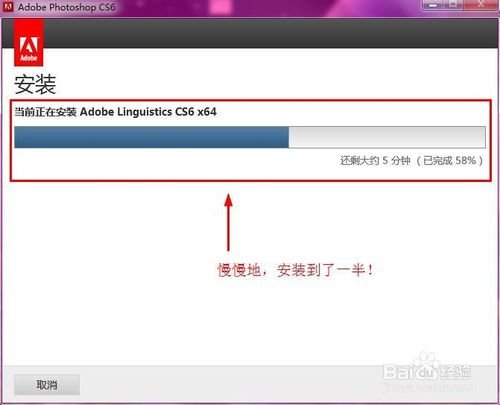Minimize the installer window

point(433,5)
